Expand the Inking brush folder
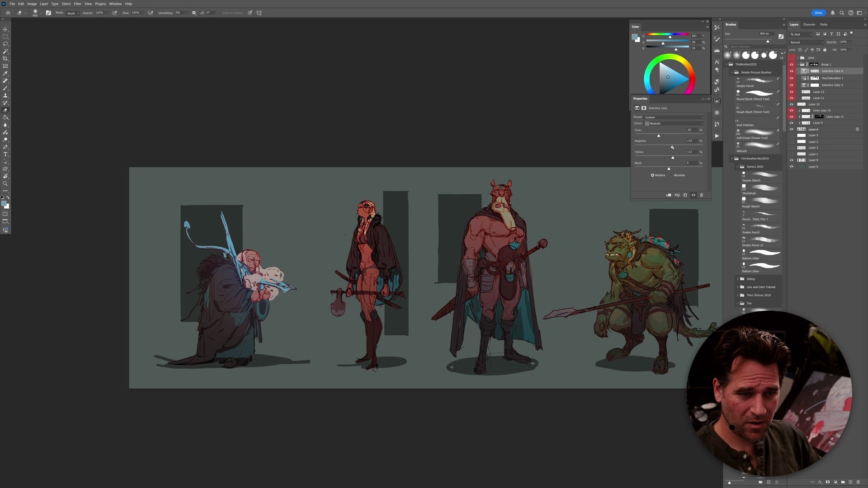The width and height of the screenshot is (868, 488). point(737,279)
